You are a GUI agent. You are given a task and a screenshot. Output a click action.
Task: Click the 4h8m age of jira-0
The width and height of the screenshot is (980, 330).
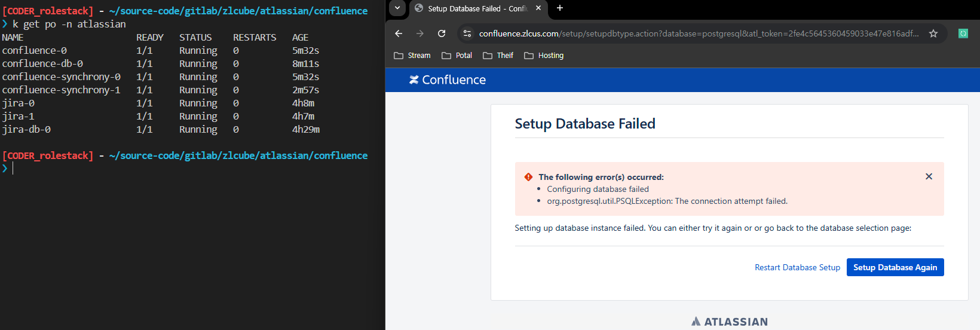(x=303, y=103)
